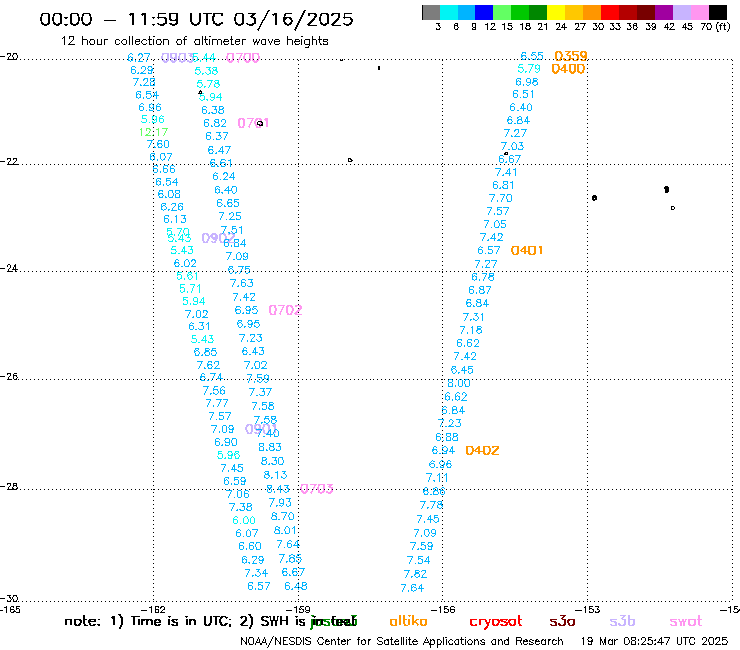Click the dark blue swatch in the legend

pyautogui.click(x=484, y=12)
